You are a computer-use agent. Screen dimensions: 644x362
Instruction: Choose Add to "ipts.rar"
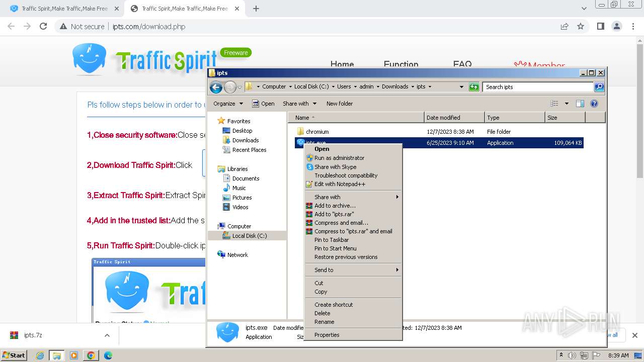353,214
